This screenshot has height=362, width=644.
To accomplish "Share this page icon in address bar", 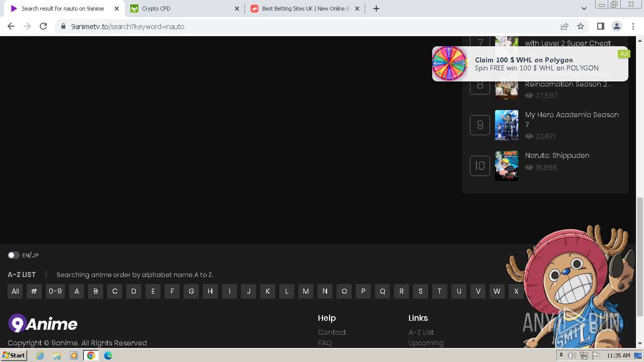I will (565, 26).
